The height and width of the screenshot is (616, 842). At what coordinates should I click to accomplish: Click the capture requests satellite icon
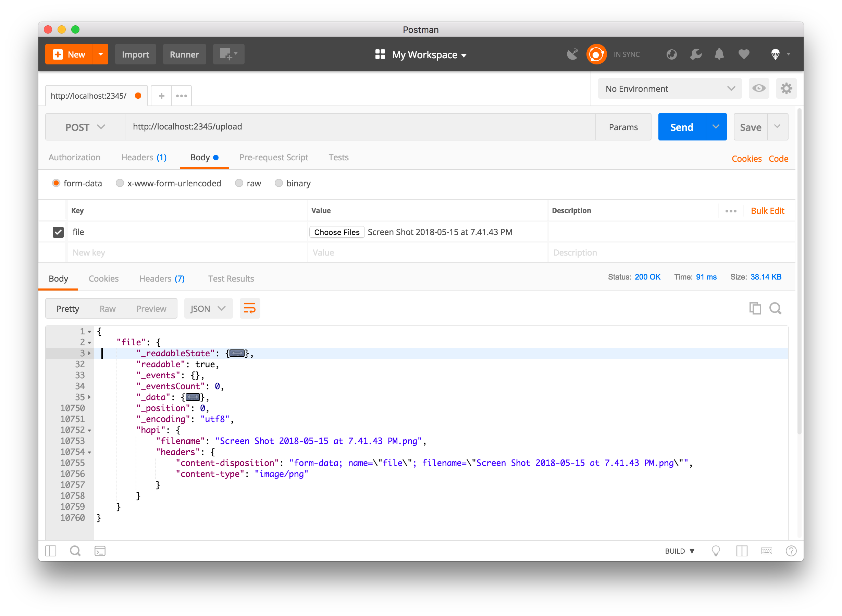(572, 54)
